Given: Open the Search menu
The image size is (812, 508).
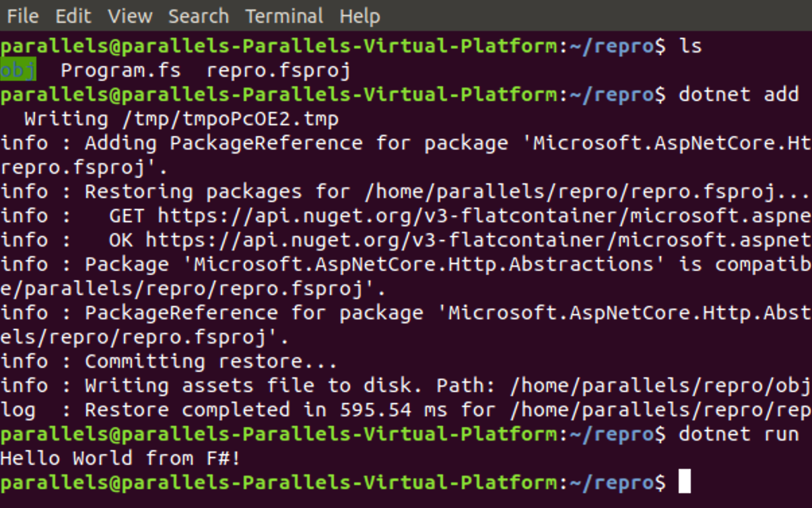Looking at the screenshot, I should click(x=199, y=16).
